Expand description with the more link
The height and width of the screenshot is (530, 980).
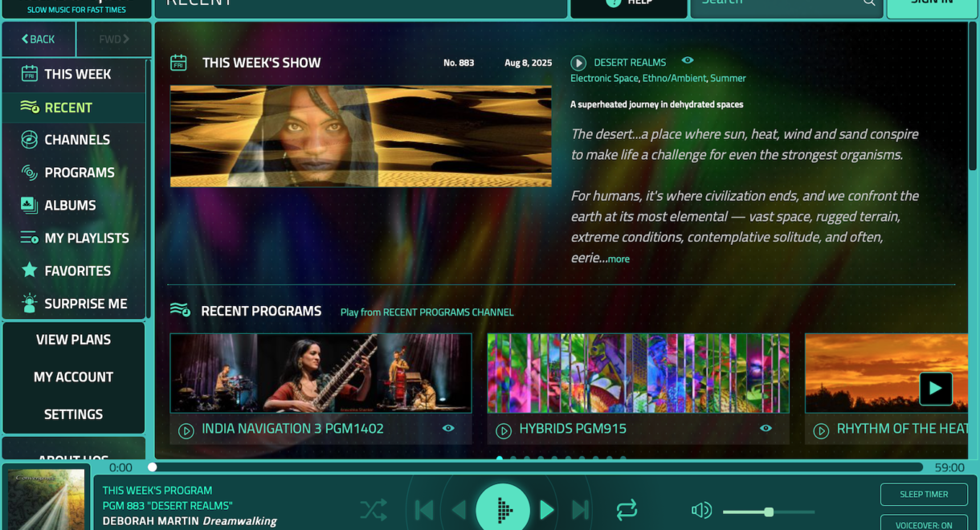coord(619,259)
